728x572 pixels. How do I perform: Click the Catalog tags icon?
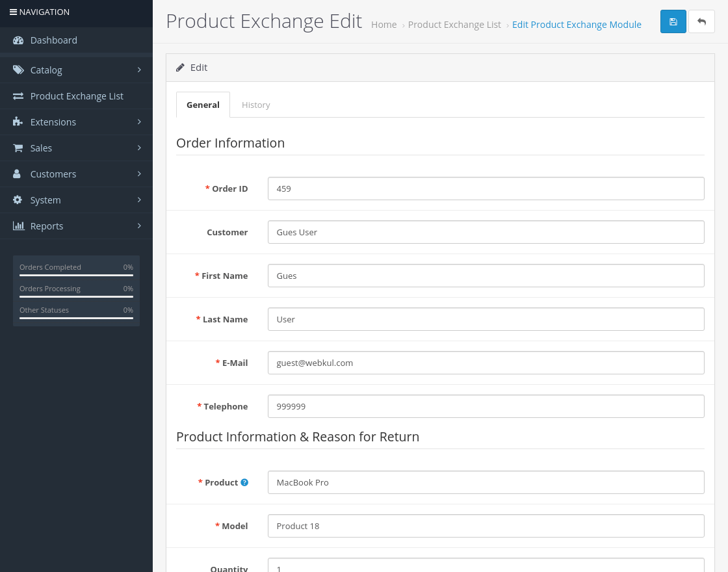pyautogui.click(x=18, y=70)
